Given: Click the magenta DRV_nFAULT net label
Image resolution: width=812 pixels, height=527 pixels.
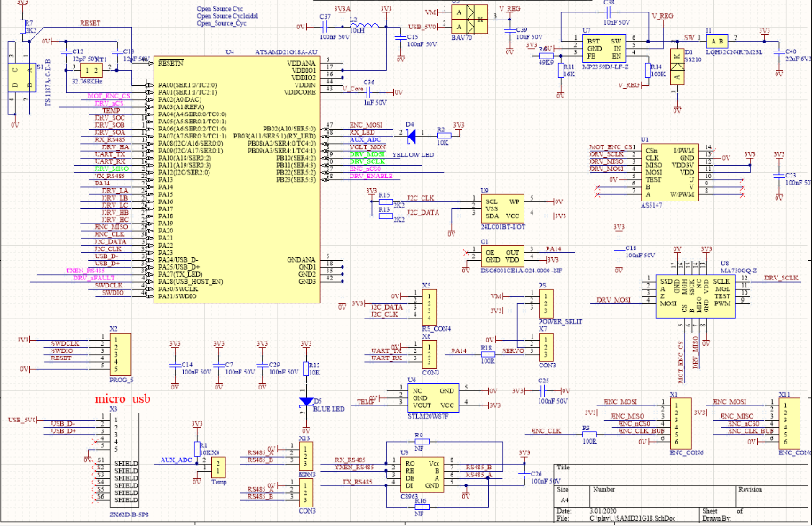Looking at the screenshot, I should click(x=94, y=278).
